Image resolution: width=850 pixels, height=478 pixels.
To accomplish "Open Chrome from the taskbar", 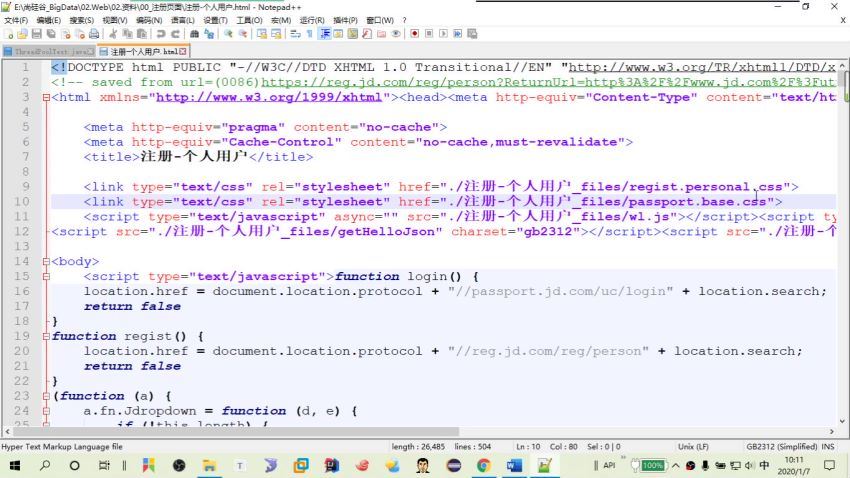I will [484, 466].
